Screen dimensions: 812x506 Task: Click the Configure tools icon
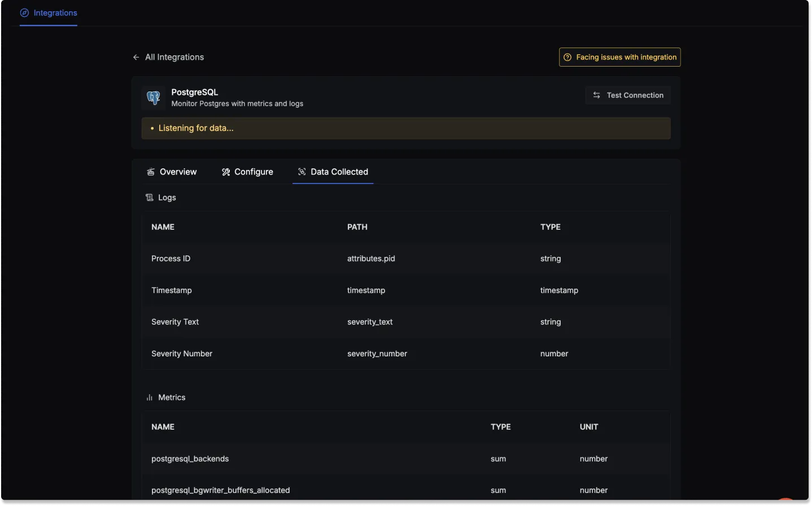[x=226, y=172]
